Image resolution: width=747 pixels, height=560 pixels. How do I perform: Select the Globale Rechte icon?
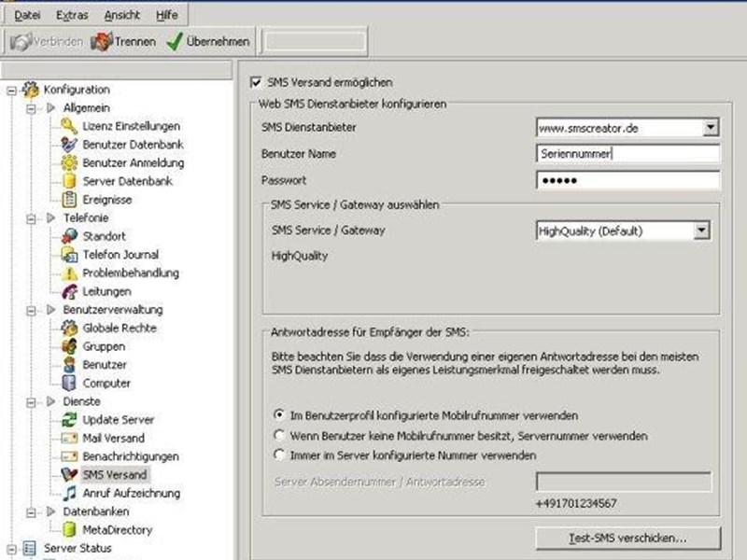tap(69, 329)
